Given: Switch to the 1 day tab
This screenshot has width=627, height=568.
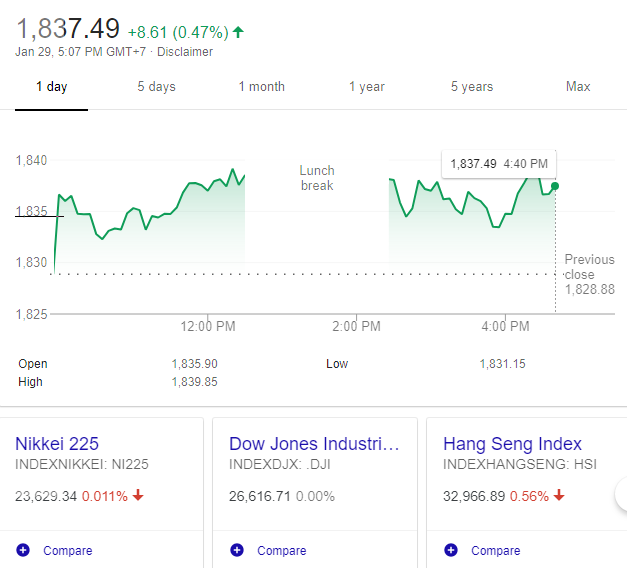Looking at the screenshot, I should pos(52,87).
